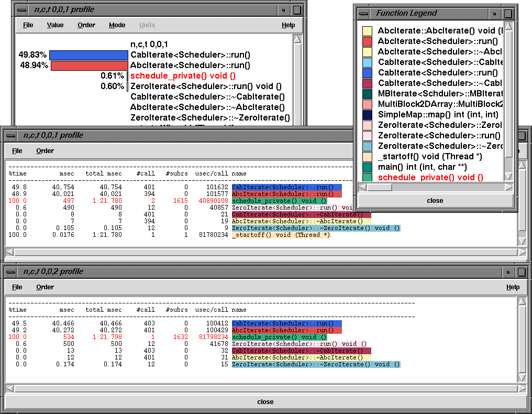
Task: Click pale pink ZeroIterate run() legend swatch
Action: [367, 136]
